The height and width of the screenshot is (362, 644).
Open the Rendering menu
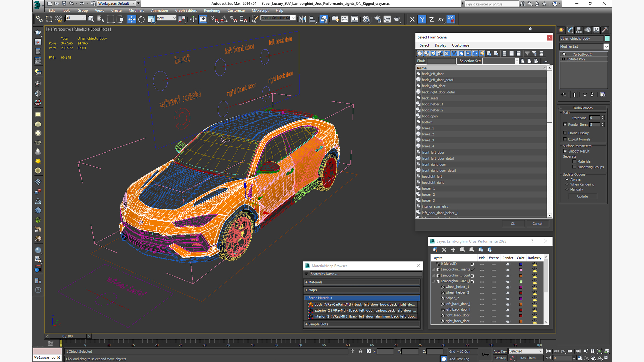click(x=212, y=11)
